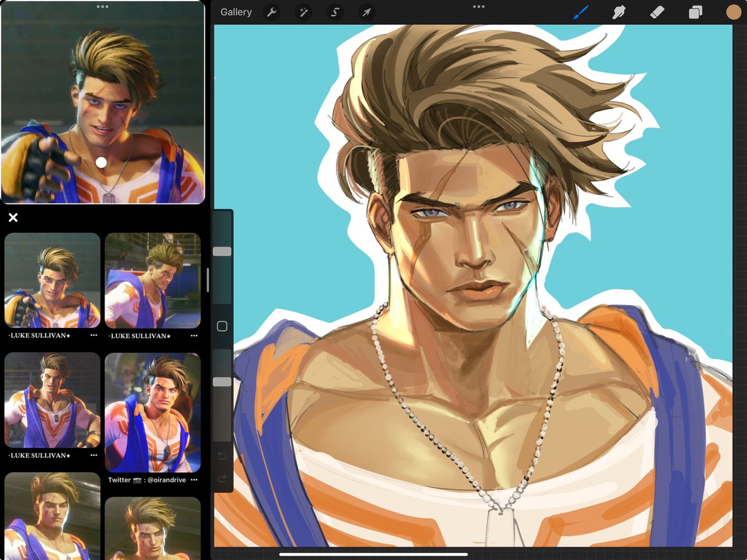The image size is (747, 560).
Task: Activate the Transform arrow tool
Action: 367,12
